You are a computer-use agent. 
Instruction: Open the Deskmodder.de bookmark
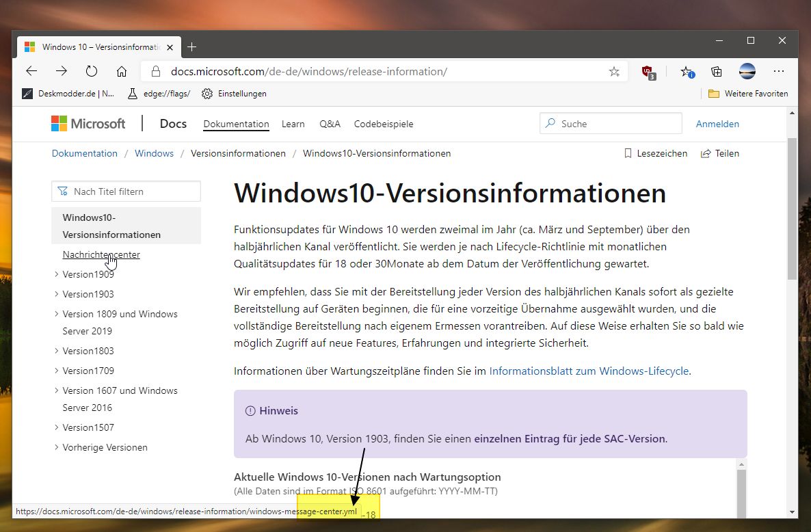[x=68, y=94]
